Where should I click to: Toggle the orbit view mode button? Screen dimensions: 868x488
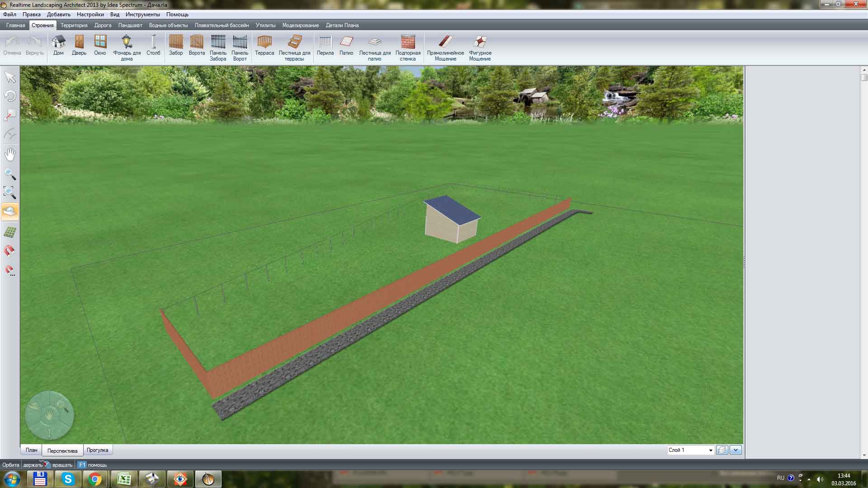[10, 211]
